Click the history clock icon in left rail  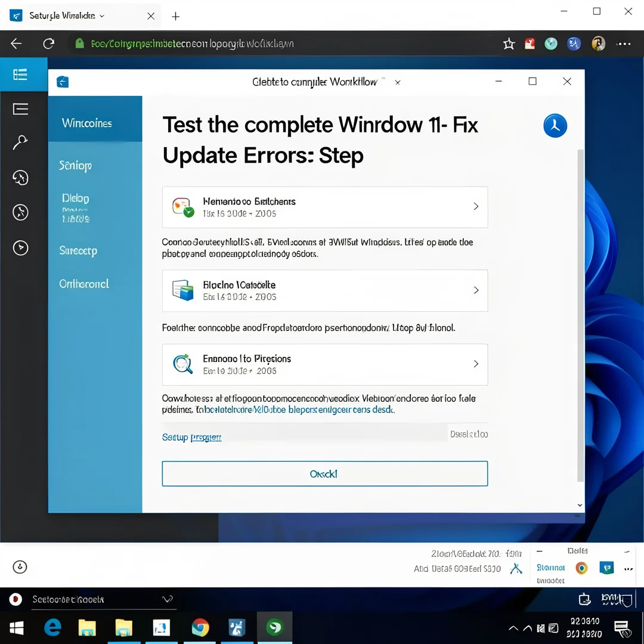[20, 178]
